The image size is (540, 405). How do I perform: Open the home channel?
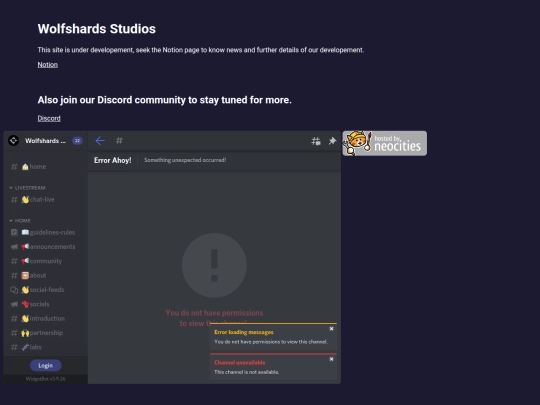tap(45, 167)
